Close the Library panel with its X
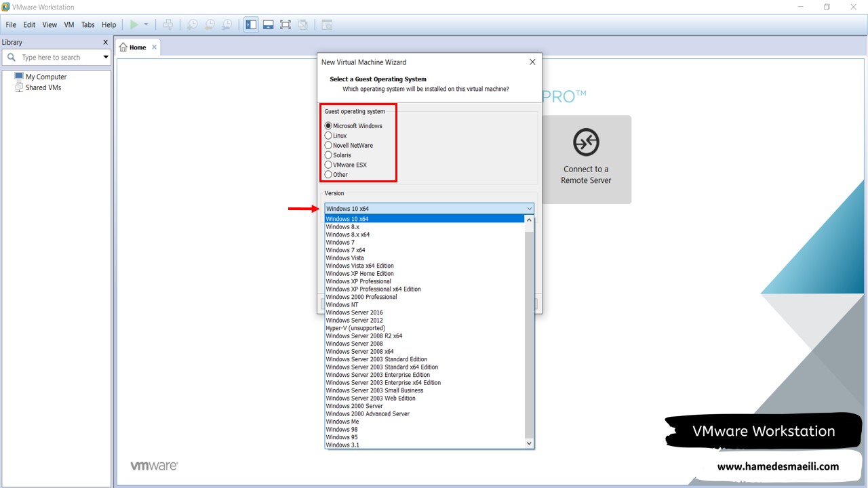Image resolution: width=868 pixels, height=488 pixels. [105, 42]
